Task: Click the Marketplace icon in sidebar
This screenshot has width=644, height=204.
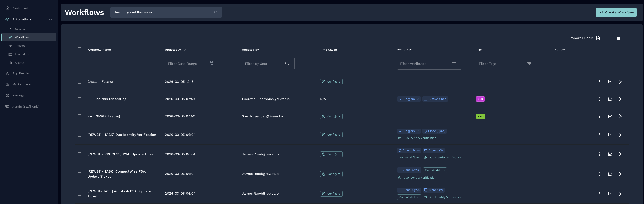Action: point(7,84)
